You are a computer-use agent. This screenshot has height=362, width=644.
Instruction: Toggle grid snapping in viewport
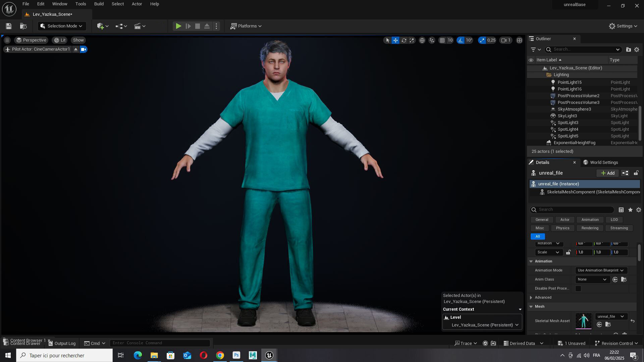442,40
